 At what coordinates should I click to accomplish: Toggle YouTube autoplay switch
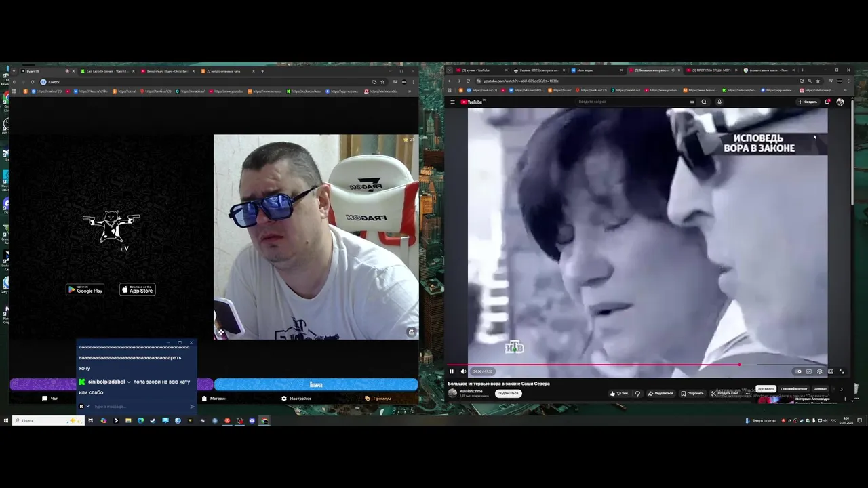798,371
